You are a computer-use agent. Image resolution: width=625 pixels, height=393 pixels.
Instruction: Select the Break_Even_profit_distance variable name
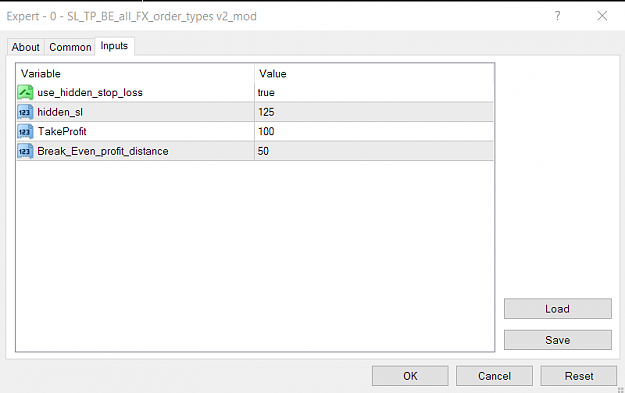103,151
